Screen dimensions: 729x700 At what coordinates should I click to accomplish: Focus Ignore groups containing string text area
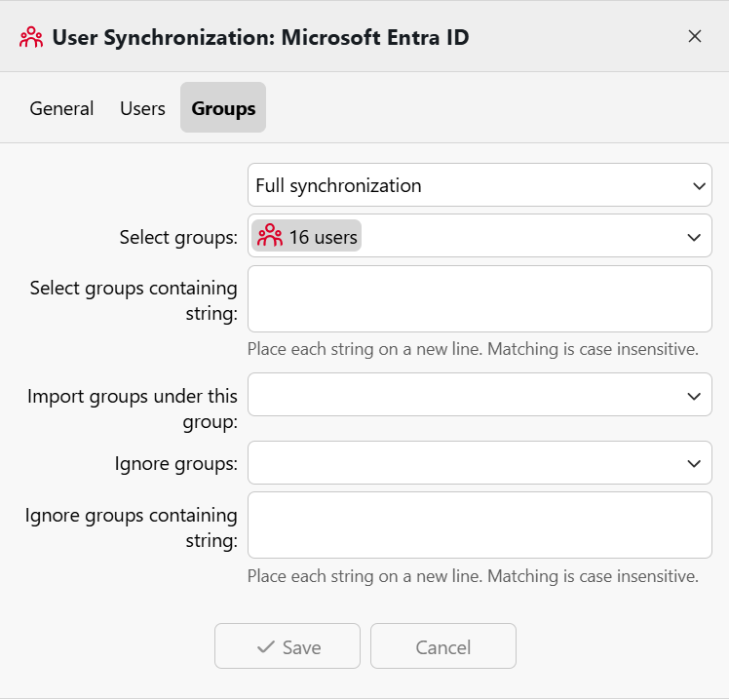tap(480, 525)
